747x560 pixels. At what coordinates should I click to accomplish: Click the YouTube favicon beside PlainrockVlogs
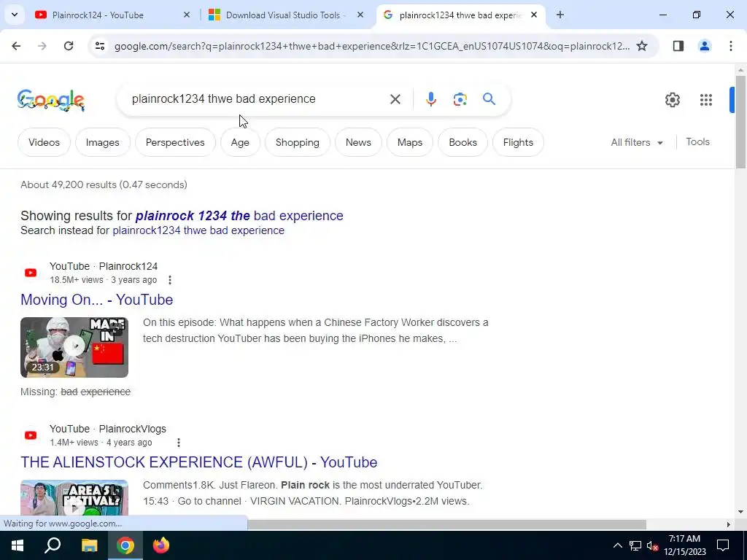31,435
